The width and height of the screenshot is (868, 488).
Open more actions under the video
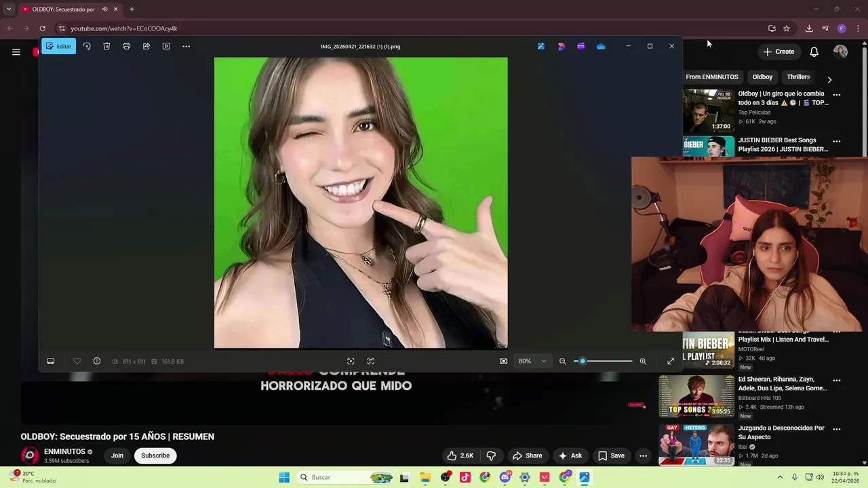click(643, 455)
